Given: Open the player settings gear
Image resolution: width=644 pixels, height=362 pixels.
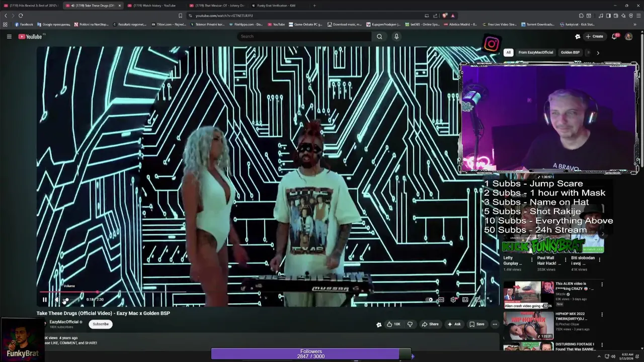Looking at the screenshot, I should click(453, 300).
